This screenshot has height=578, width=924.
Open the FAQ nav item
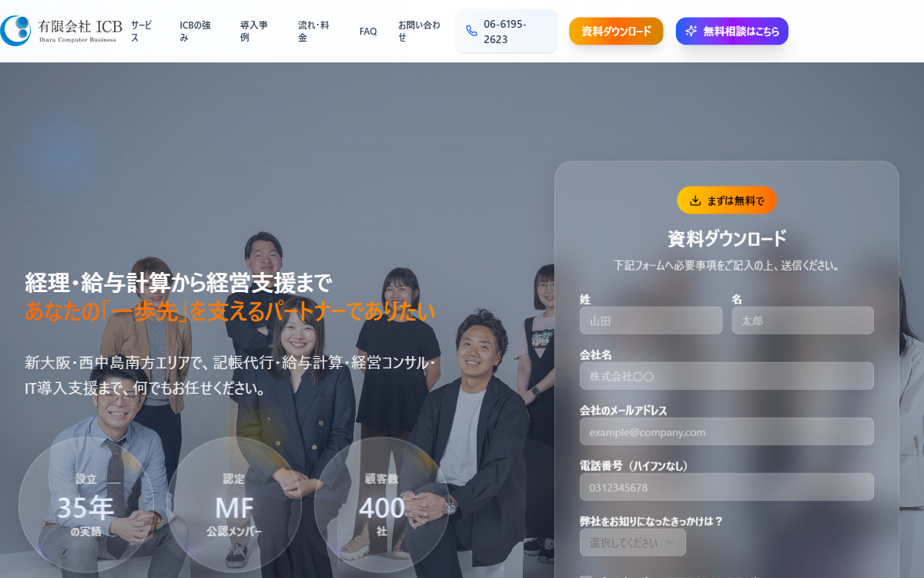[368, 32]
